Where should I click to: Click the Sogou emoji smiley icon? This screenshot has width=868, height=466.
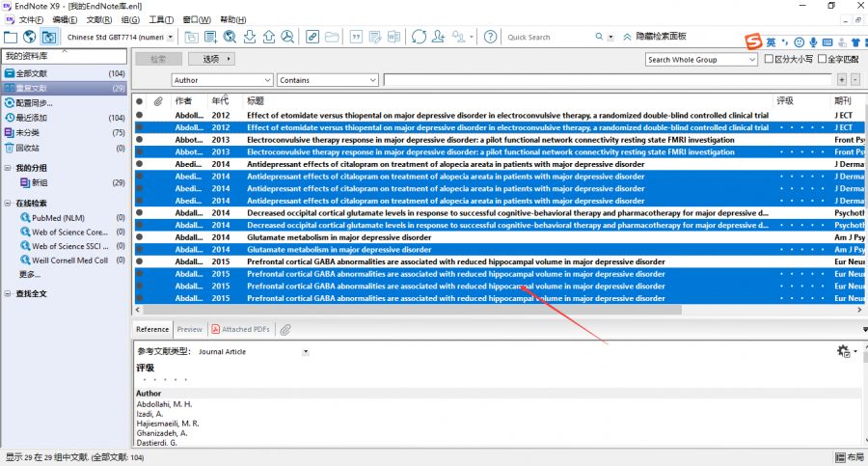[x=799, y=42]
